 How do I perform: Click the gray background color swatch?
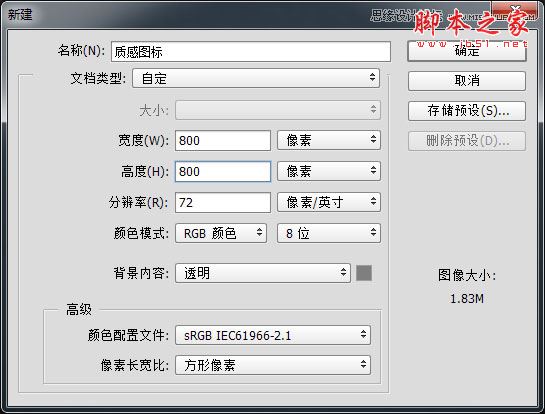[x=364, y=273]
